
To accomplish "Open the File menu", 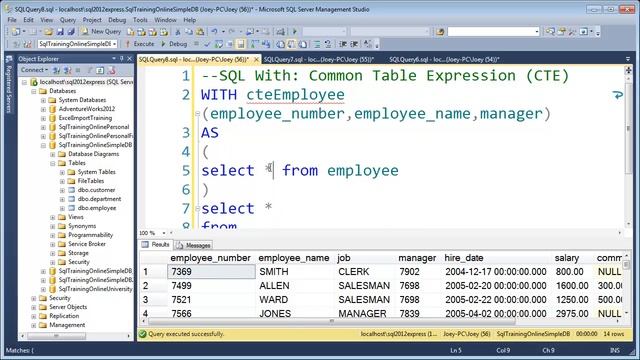I will pos(12,20).
